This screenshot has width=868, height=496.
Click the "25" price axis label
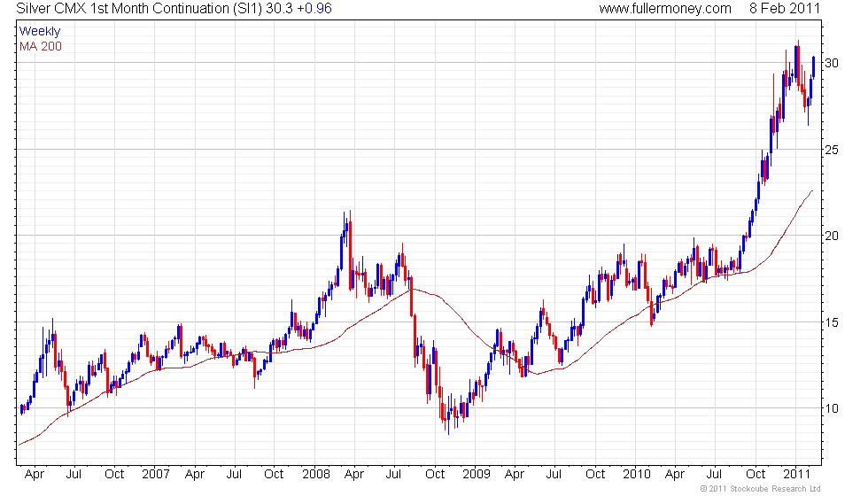832,150
